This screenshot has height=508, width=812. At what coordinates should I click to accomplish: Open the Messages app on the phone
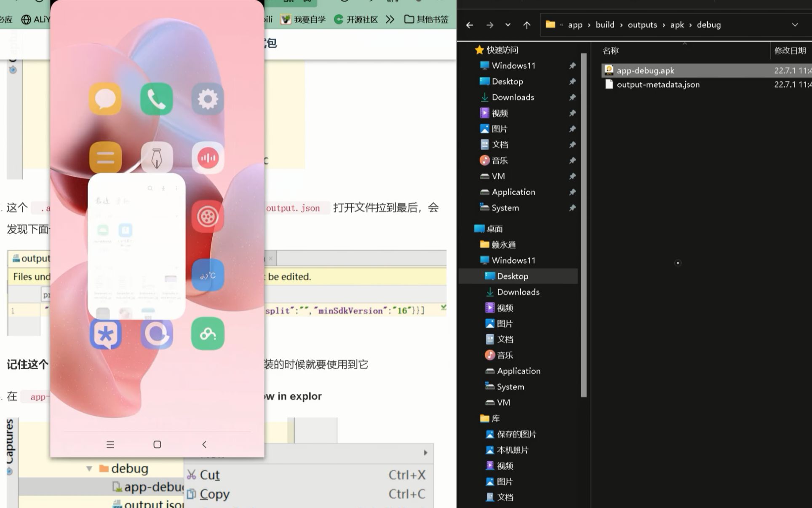[x=105, y=99]
